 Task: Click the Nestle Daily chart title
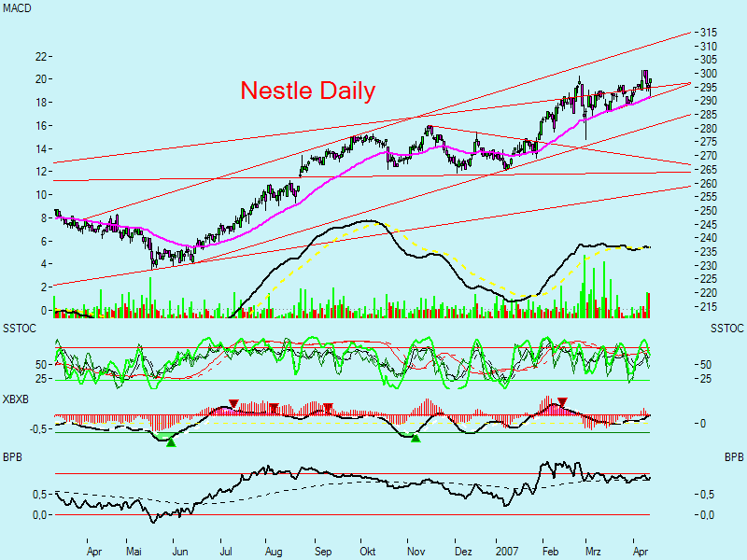[308, 91]
